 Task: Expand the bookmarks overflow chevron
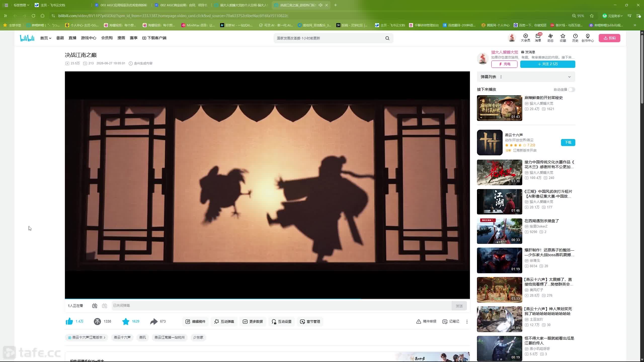click(635, 25)
